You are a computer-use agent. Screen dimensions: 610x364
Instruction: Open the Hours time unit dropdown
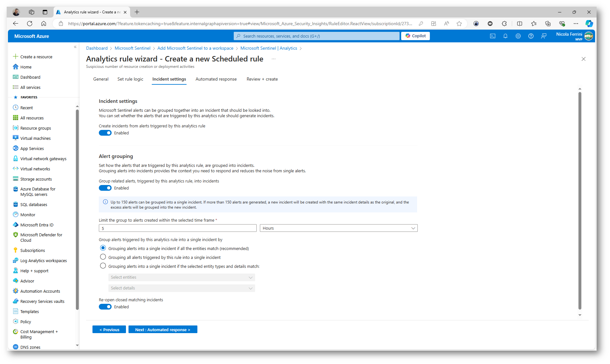coord(339,228)
